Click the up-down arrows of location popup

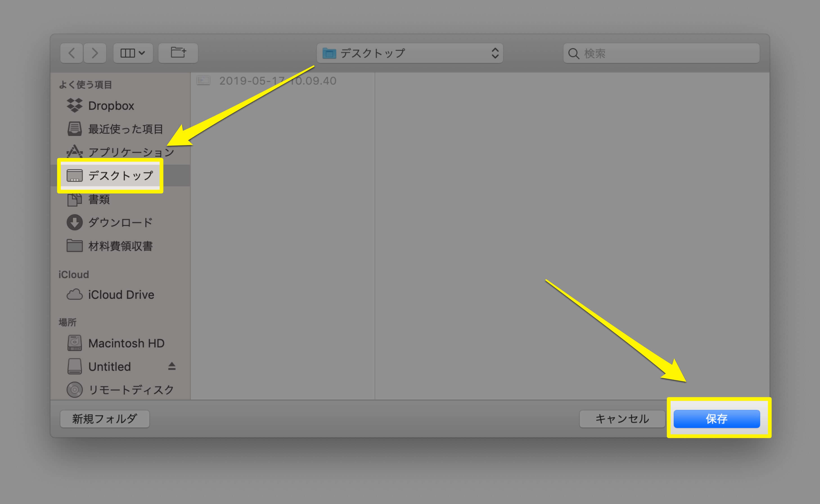coord(495,53)
